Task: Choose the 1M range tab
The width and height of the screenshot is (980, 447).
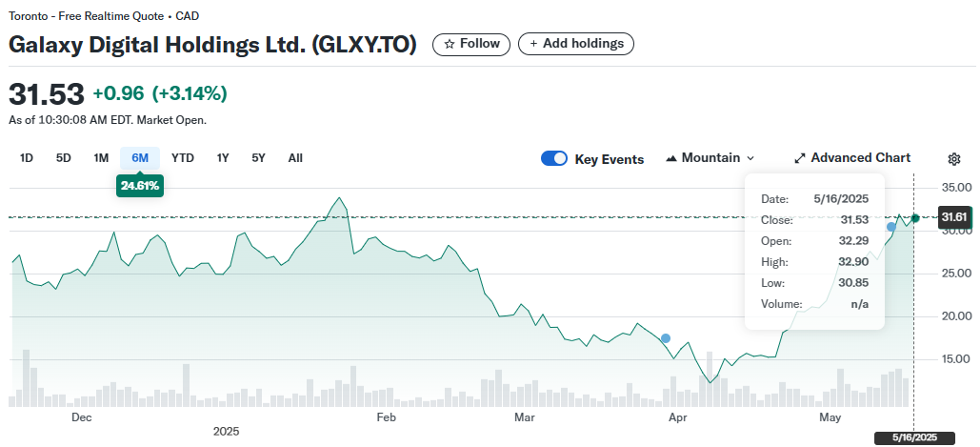Action: click(x=101, y=158)
